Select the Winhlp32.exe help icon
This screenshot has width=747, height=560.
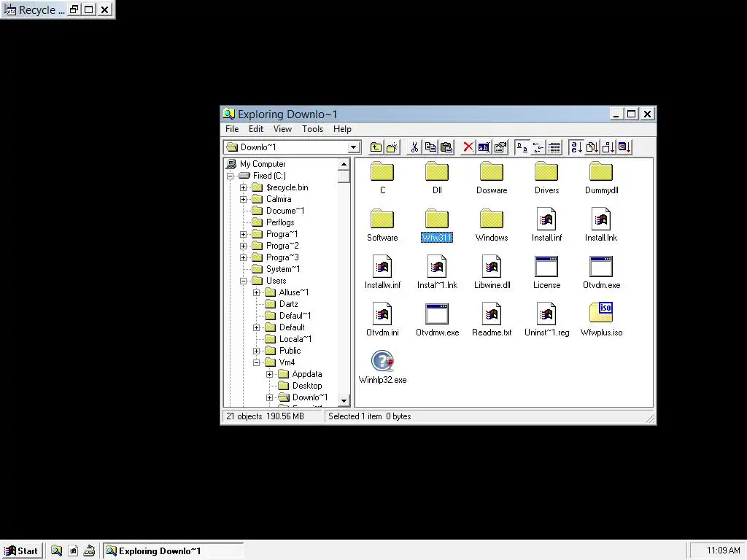382,367
